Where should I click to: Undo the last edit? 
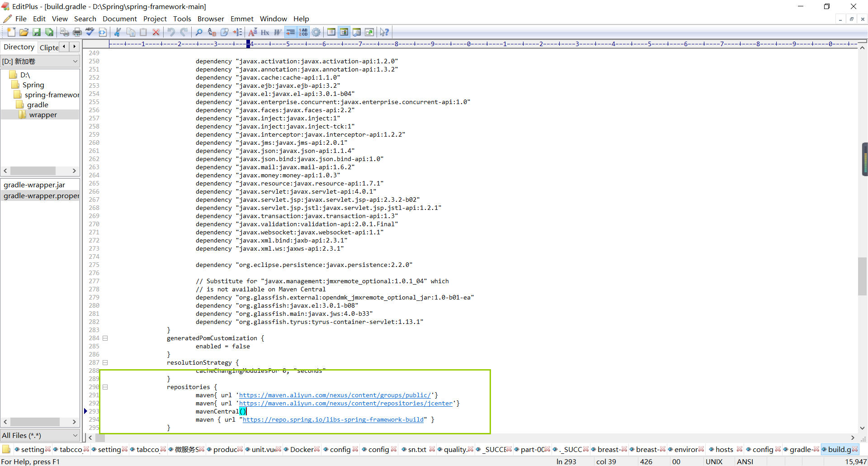(171, 32)
